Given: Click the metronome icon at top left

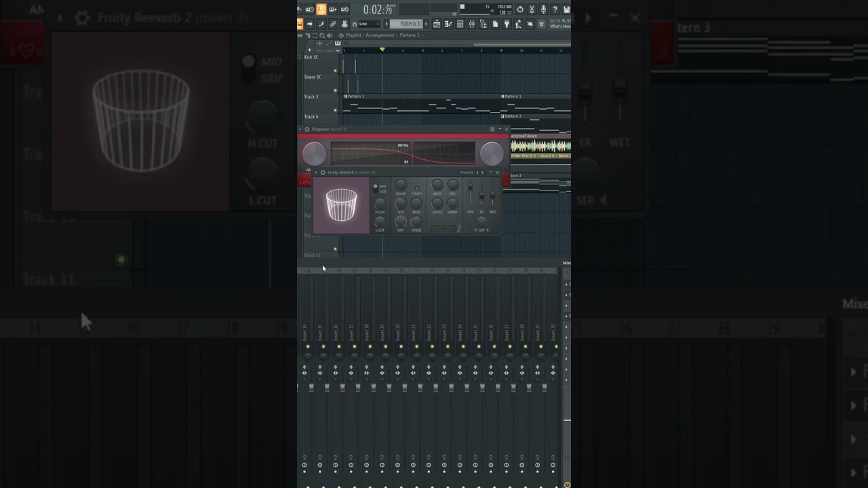Looking at the screenshot, I should pos(300,9).
